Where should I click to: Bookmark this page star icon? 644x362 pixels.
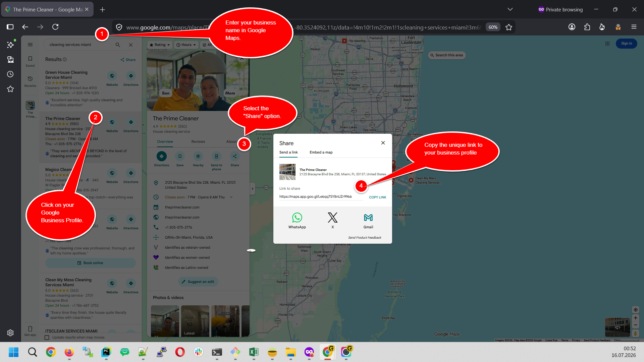coord(509,27)
